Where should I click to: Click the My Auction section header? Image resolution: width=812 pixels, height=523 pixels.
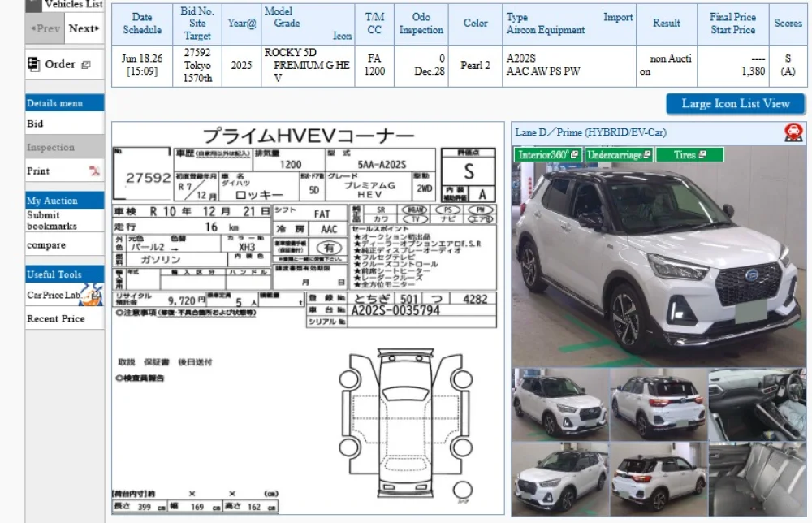click(x=65, y=201)
